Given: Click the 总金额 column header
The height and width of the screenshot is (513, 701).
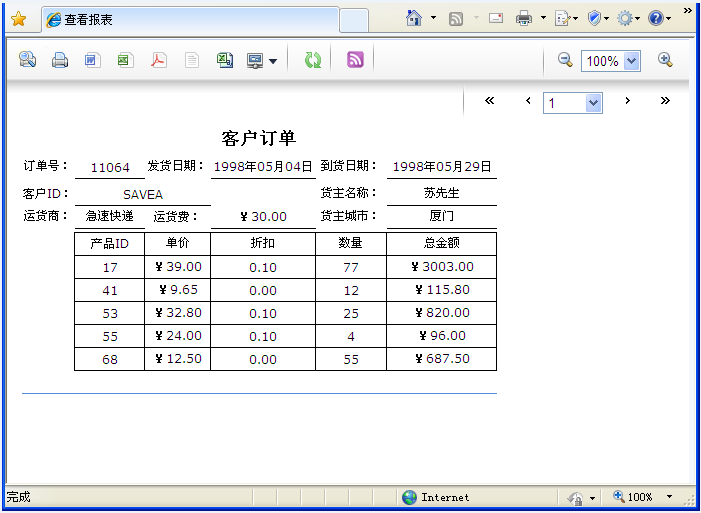Looking at the screenshot, I should click(442, 243).
